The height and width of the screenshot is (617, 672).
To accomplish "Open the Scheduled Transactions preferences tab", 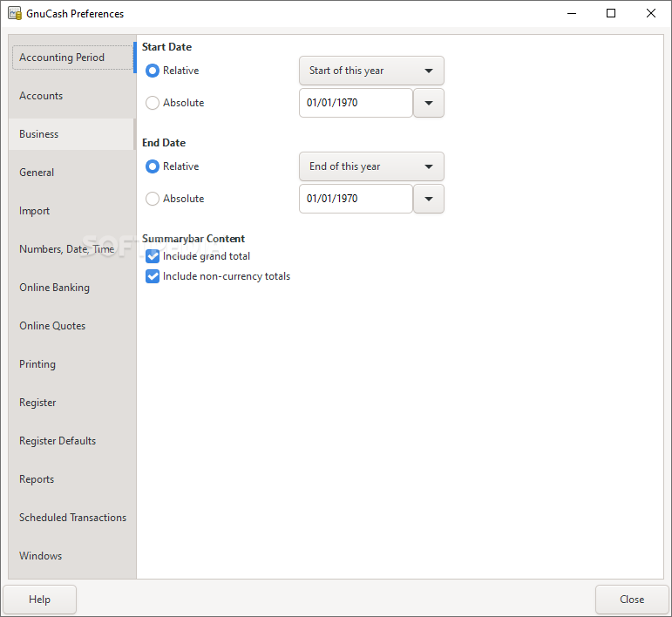I will point(72,518).
